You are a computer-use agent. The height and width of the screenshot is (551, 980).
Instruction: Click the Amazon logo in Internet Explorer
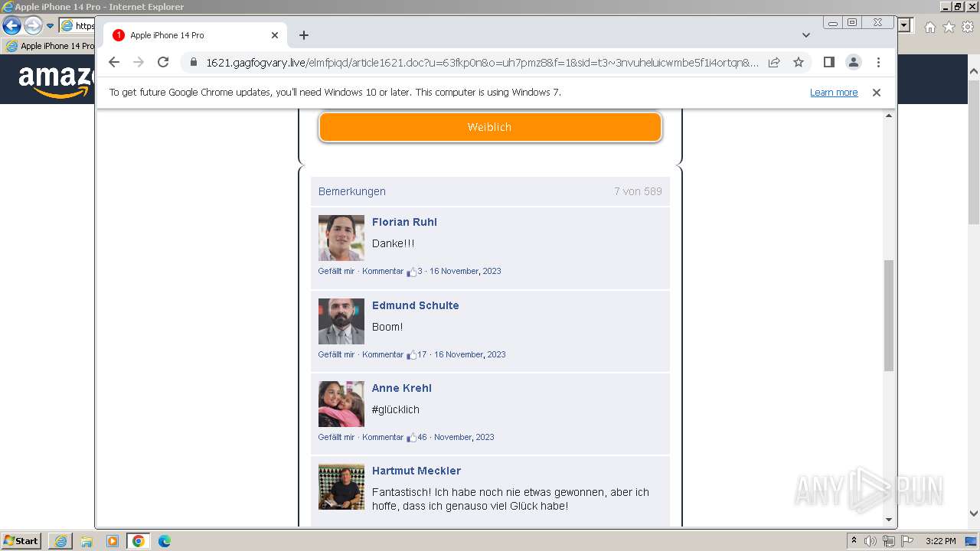pyautogui.click(x=55, y=81)
